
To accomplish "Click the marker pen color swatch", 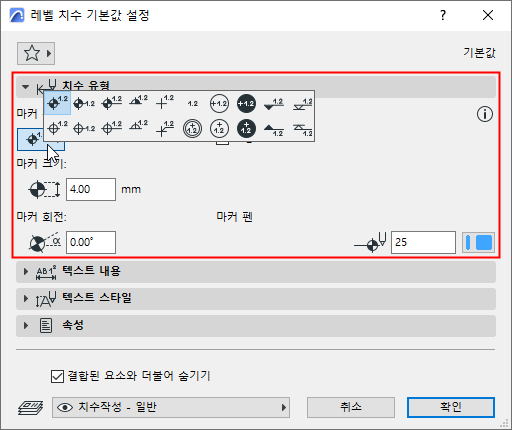I will tap(478, 242).
